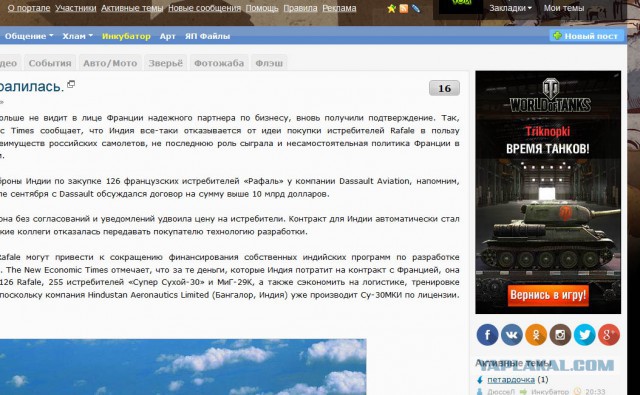This screenshot has height=395, width=640.
Task: Click the green plus icon in Новый пост
Action: click(x=557, y=36)
